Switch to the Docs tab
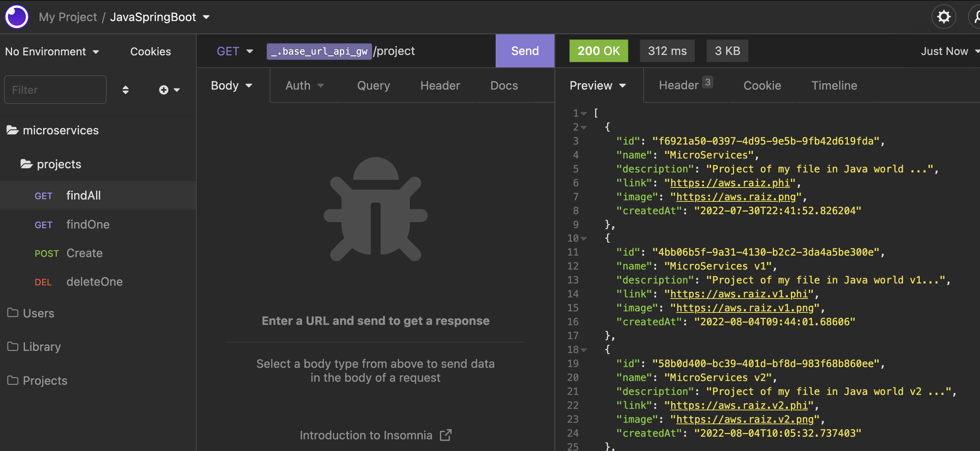The height and width of the screenshot is (451, 980). [504, 85]
